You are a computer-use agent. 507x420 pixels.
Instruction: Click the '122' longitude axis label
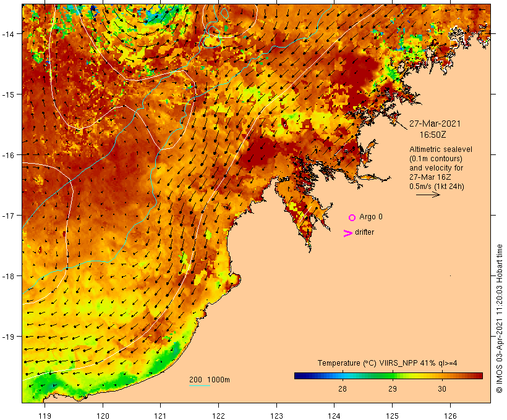click(x=219, y=416)
